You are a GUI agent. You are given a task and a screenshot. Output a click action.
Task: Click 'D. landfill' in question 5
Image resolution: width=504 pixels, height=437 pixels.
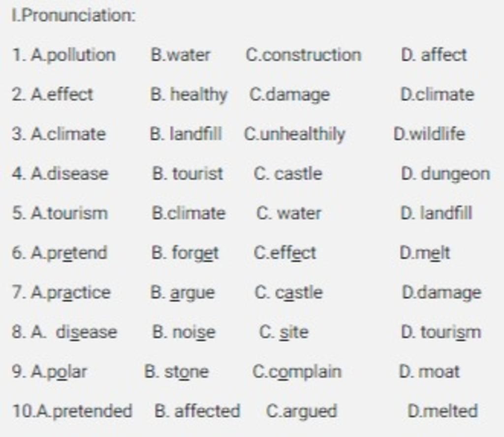437,213
